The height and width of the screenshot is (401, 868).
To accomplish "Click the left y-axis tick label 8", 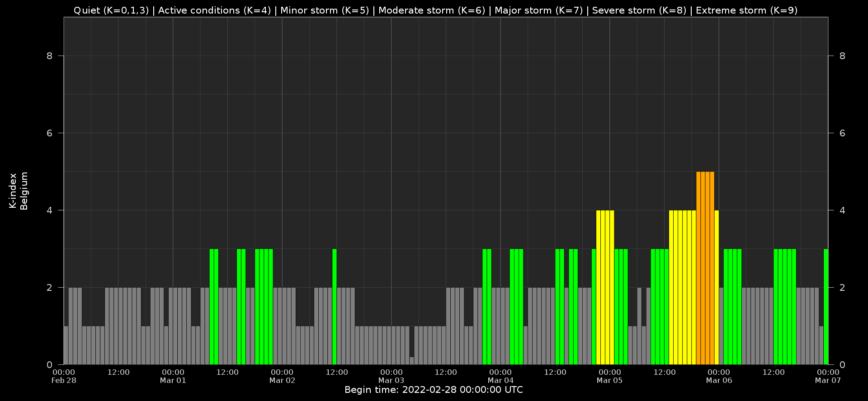I will pyautogui.click(x=49, y=56).
